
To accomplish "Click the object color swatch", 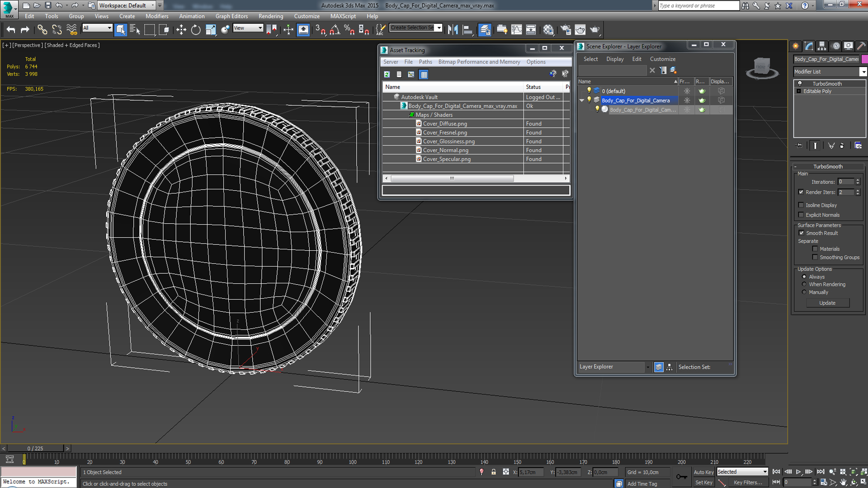I will [864, 59].
